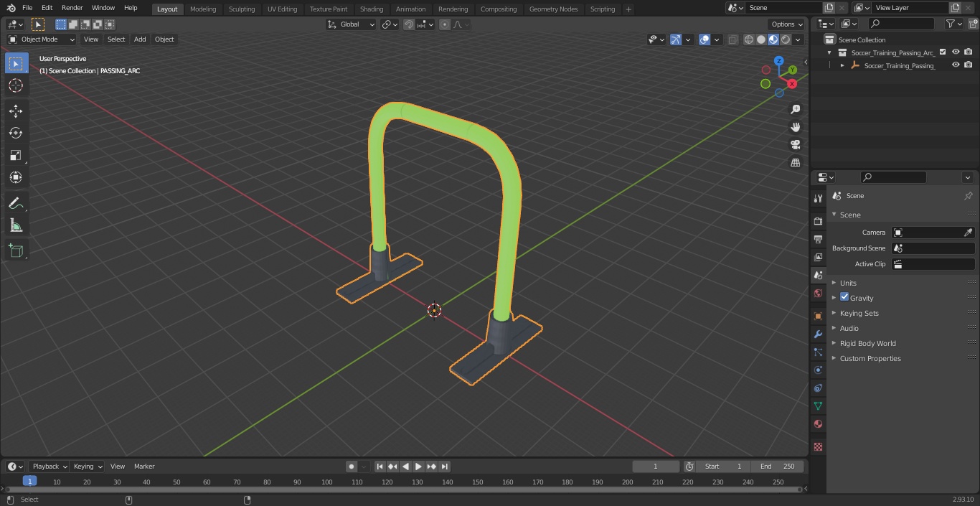
Task: Select the Measure tool
Action: pos(16,226)
